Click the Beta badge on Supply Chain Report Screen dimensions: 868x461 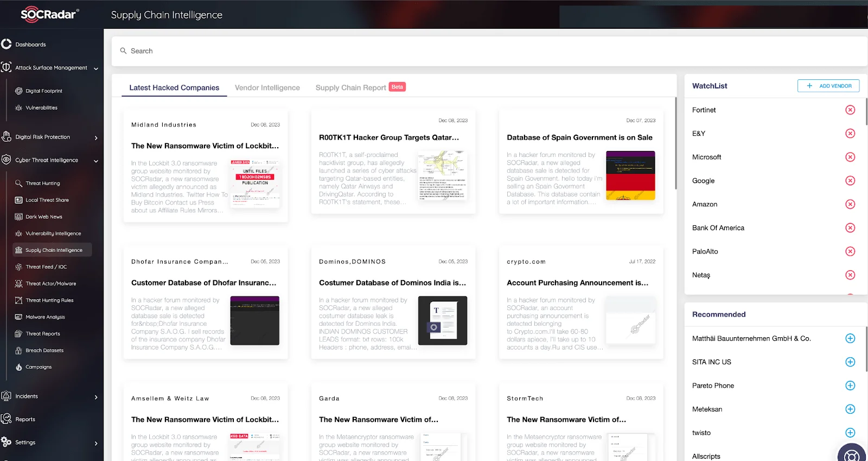pos(397,87)
